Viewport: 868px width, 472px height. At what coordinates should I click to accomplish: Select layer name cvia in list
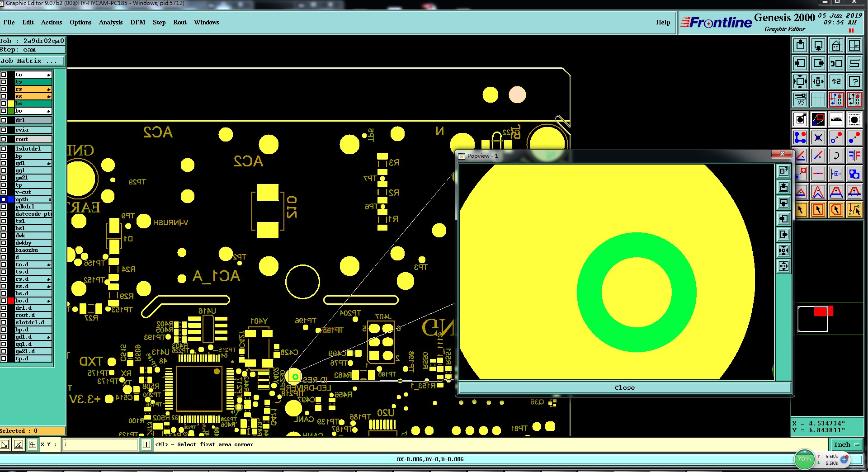[x=33, y=130]
